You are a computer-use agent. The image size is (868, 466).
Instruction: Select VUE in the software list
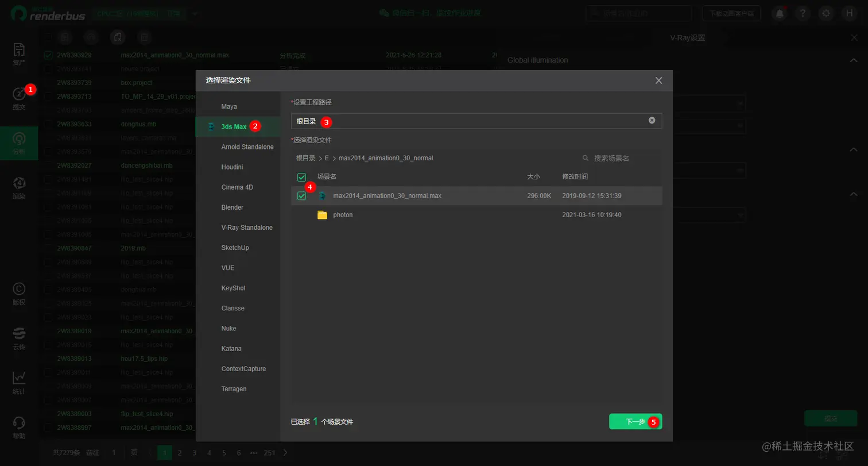[238, 268]
